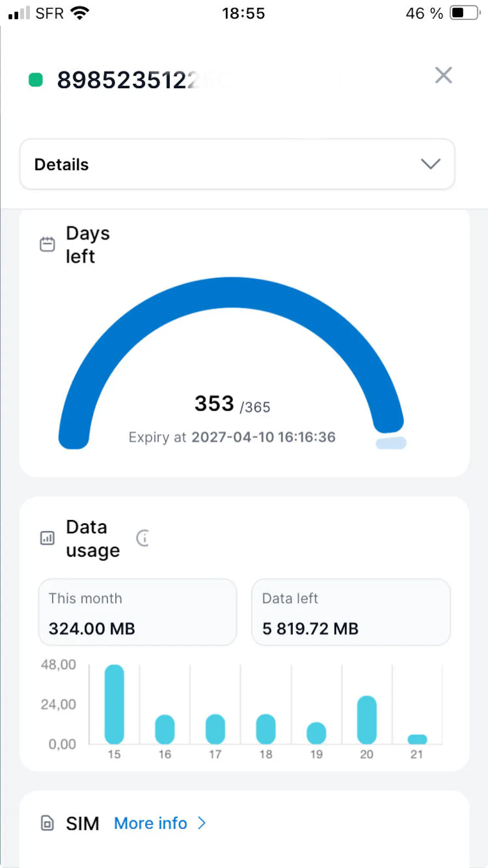Tap the Data usage chart icon
Image resolution: width=488 pixels, height=868 pixels.
[x=47, y=538]
